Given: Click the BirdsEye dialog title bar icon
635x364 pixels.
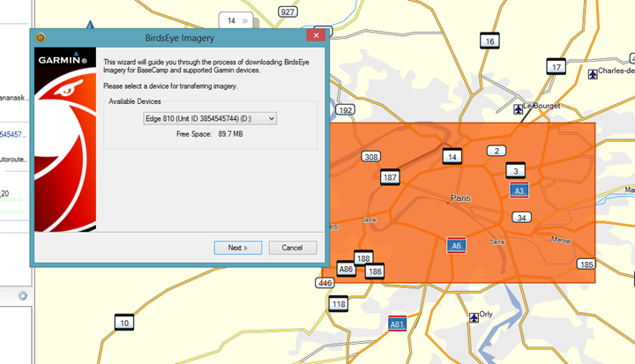Looking at the screenshot, I should pos(40,38).
